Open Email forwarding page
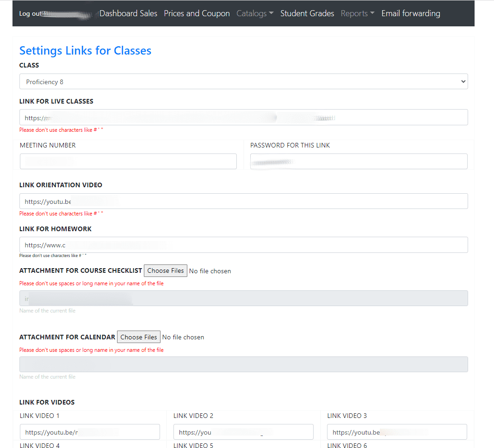 pyautogui.click(x=411, y=13)
